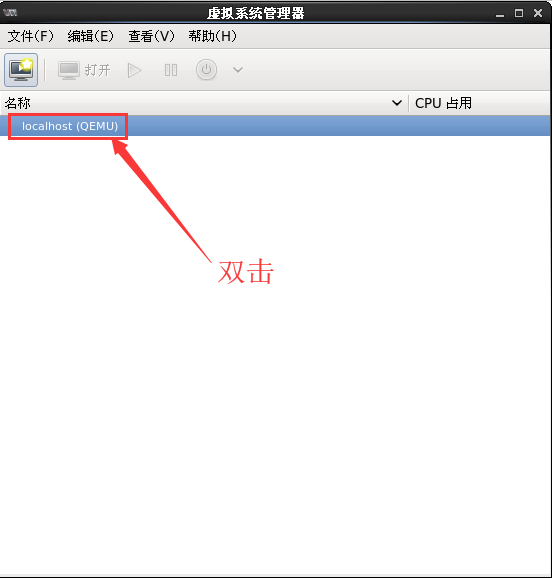Open the 查看(V) menu
The image size is (552, 578).
[x=151, y=36]
